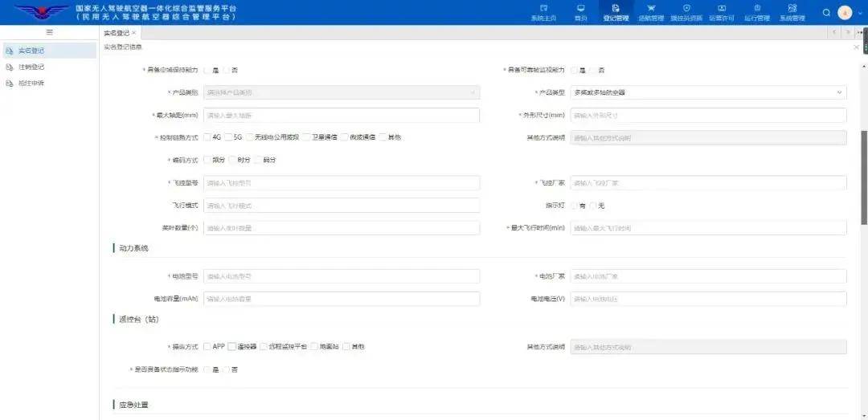The image size is (868, 420).
Task: Click the 电池型号 input field
Action: pyautogui.click(x=342, y=276)
